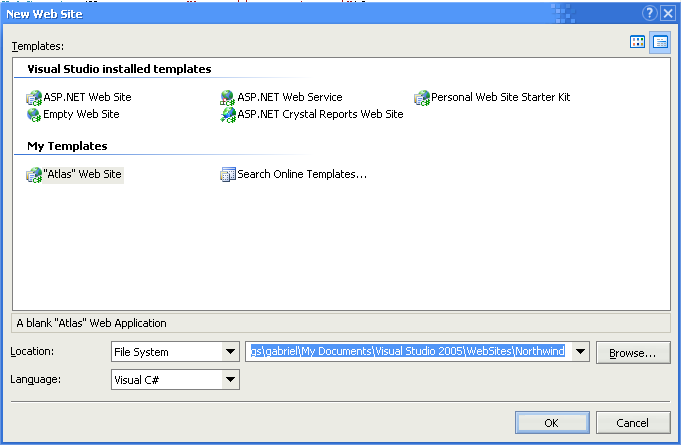The width and height of the screenshot is (681, 445).
Task: Select the "ASP.NET Web Site" label
Action: tap(87, 97)
